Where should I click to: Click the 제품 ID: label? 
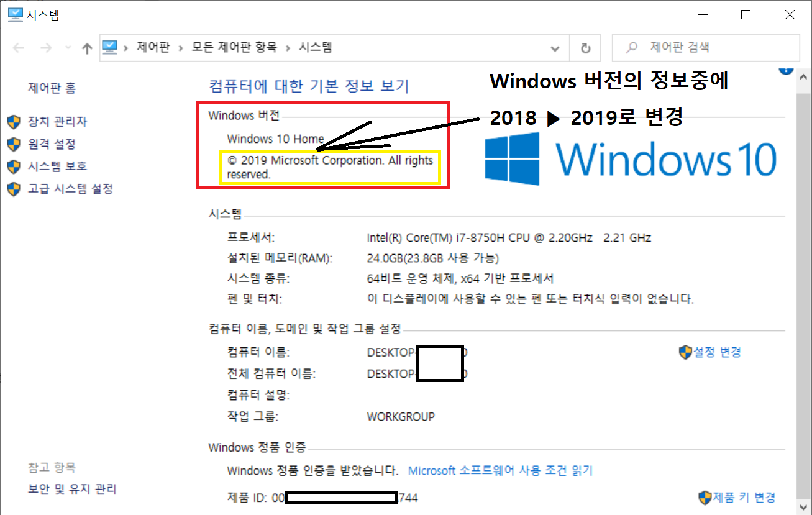249,498
